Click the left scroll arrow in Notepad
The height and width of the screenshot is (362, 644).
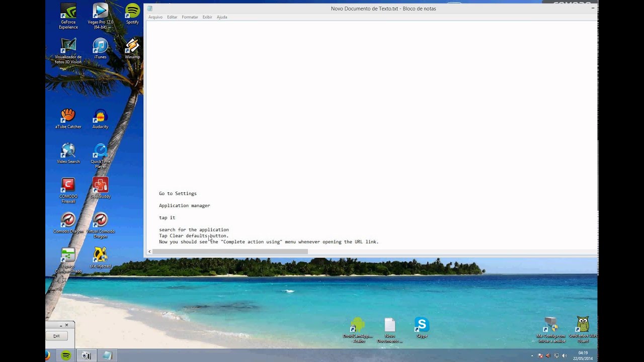point(149,251)
